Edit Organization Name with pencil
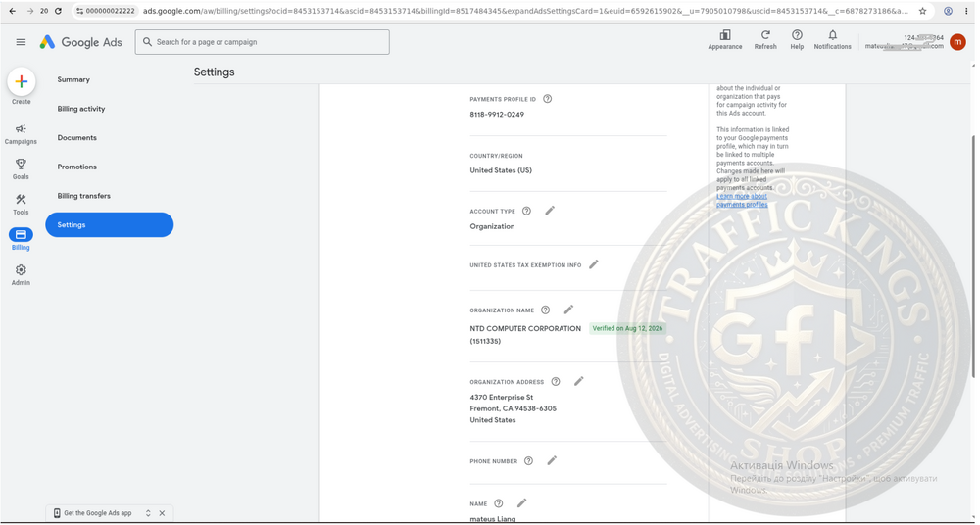 click(x=568, y=310)
